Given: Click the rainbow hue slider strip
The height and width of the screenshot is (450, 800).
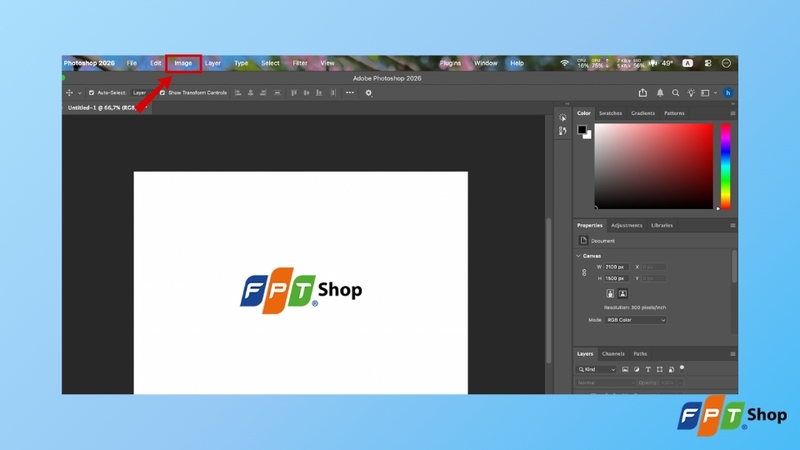Looking at the screenshot, I should click(725, 166).
